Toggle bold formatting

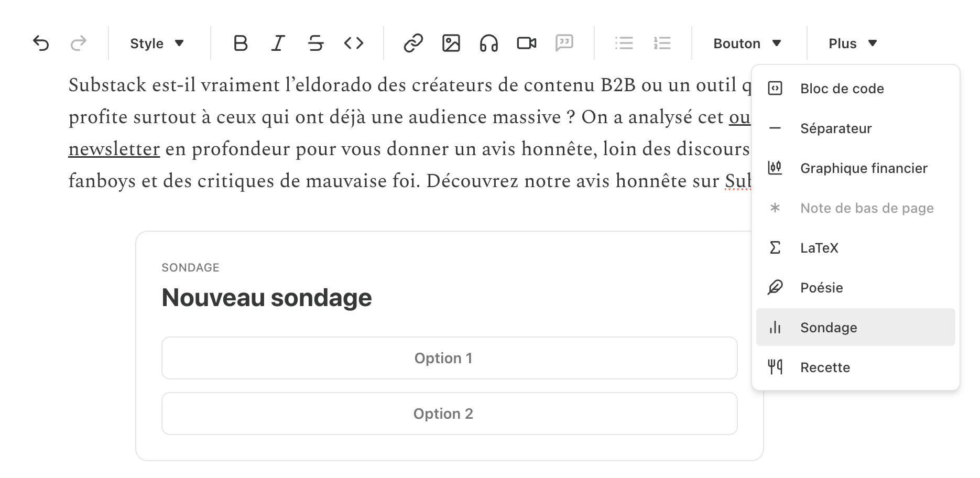[241, 43]
